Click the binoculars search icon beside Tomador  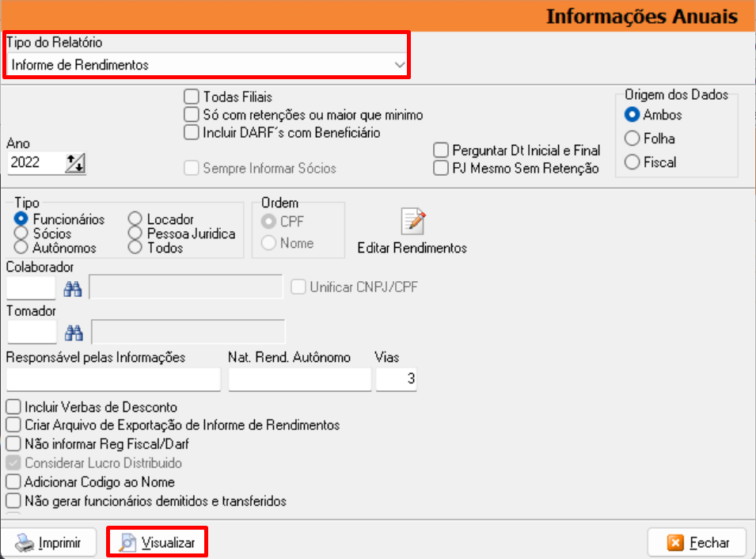[74, 332]
